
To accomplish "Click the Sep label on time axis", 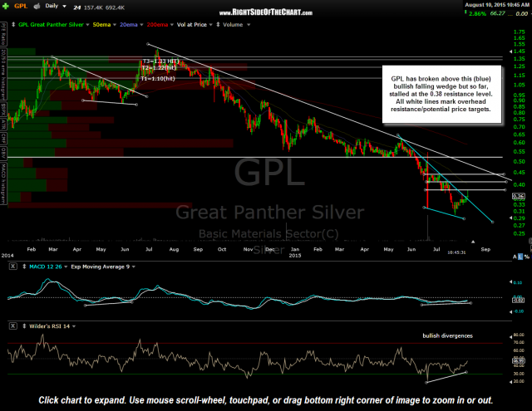I will point(485,249).
